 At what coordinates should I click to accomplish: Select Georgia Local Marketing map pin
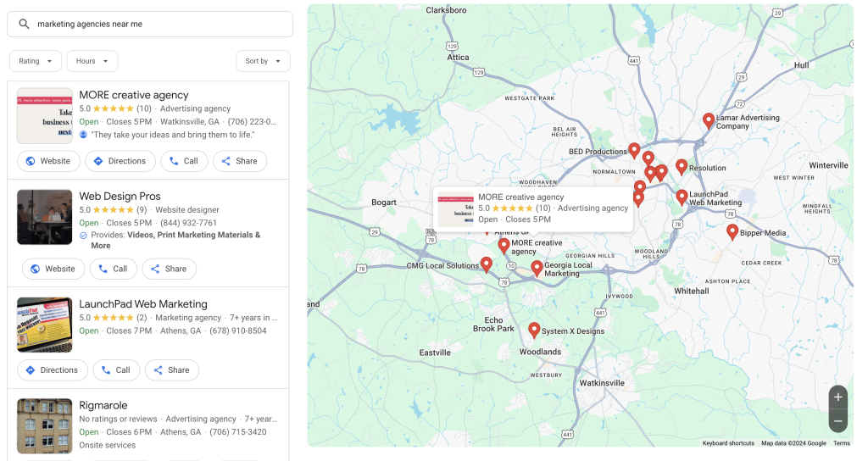[537, 268]
